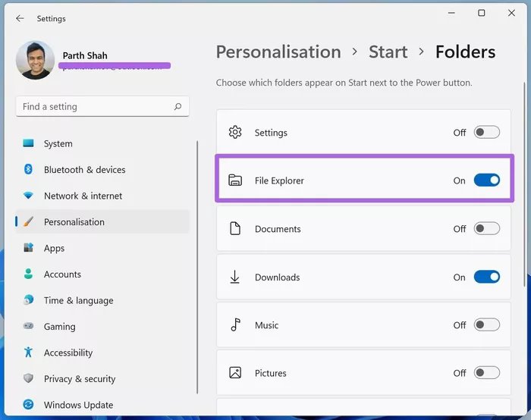Click the Parth Shah account name
The width and height of the screenshot is (531, 420).
[x=85, y=55]
